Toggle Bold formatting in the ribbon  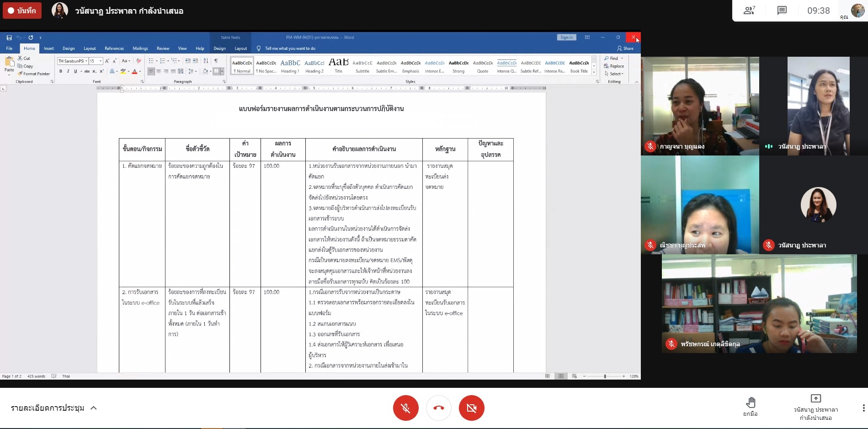(x=61, y=71)
